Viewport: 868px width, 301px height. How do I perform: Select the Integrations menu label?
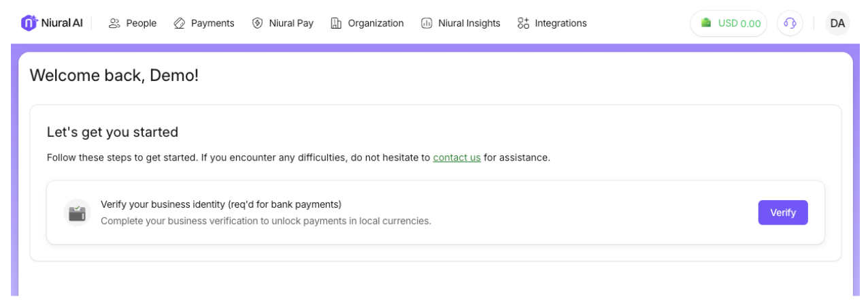coord(561,23)
